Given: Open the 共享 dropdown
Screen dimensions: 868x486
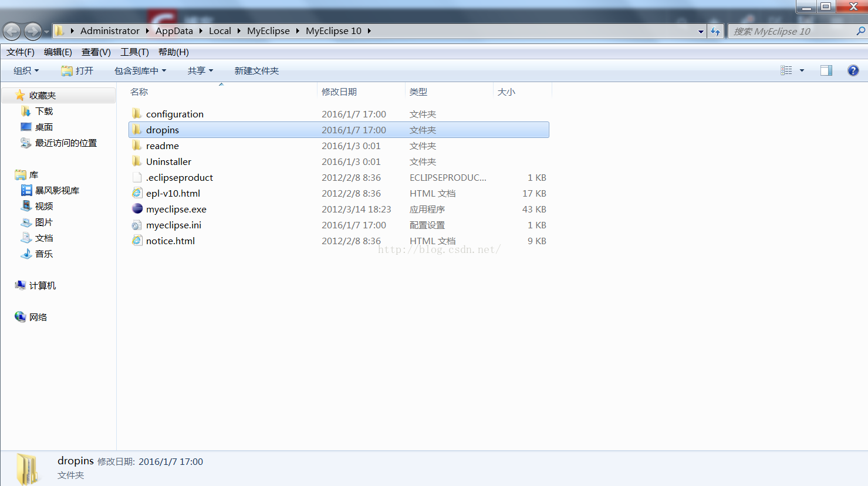Looking at the screenshot, I should (x=200, y=70).
